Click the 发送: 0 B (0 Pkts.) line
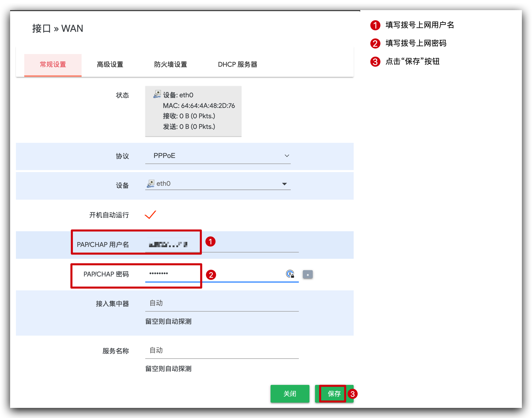 (189, 127)
